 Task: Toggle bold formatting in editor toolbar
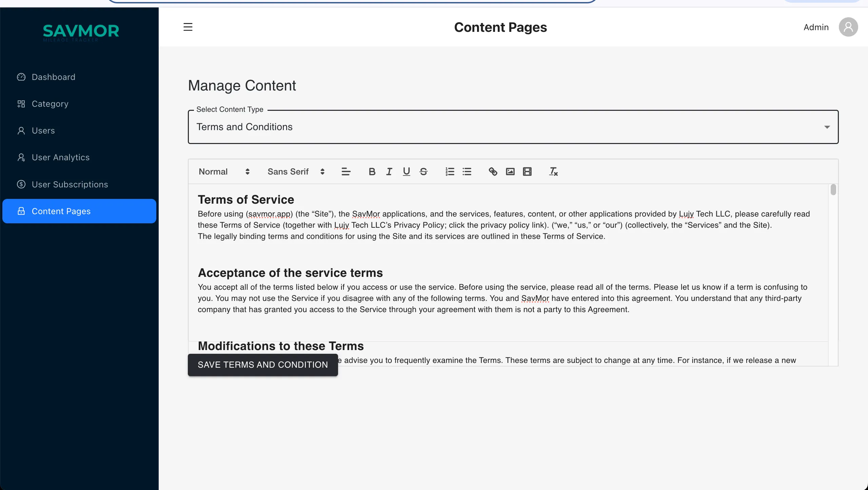click(372, 172)
